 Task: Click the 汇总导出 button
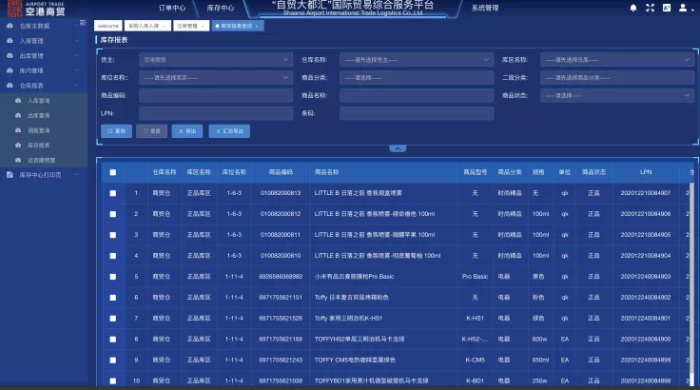click(229, 131)
